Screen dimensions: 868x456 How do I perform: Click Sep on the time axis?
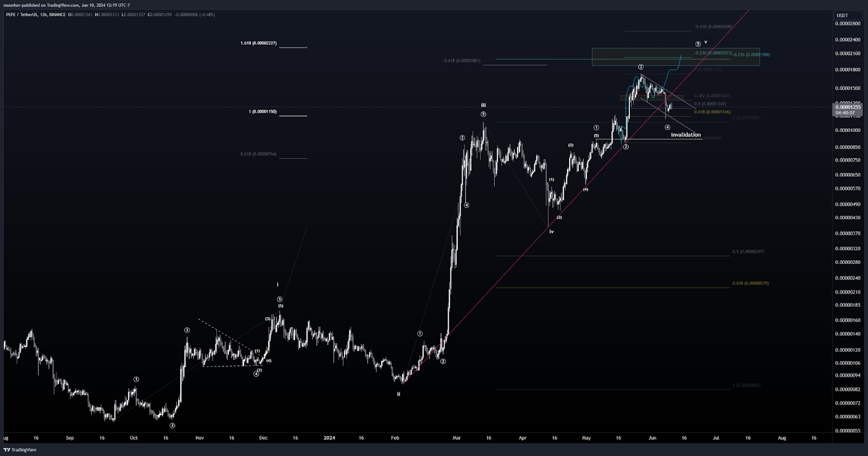tap(69, 438)
